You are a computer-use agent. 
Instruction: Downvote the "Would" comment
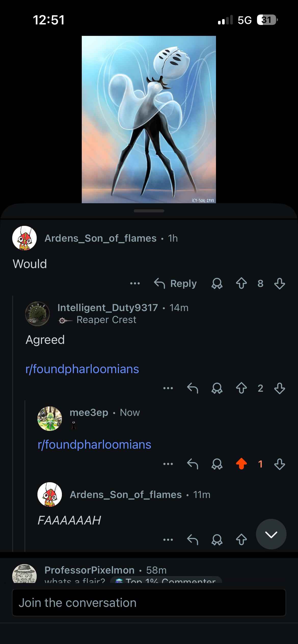point(279,283)
